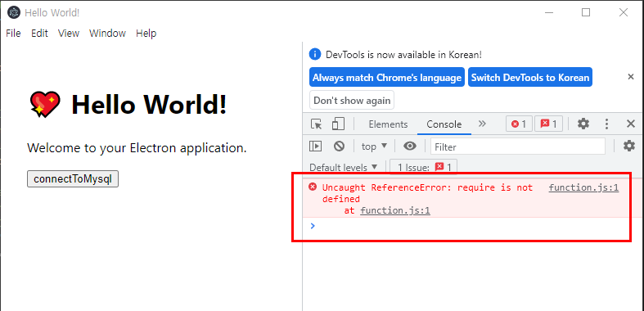The height and width of the screenshot is (311, 644).
Task: Click the connectToMysql button
Action: click(73, 179)
